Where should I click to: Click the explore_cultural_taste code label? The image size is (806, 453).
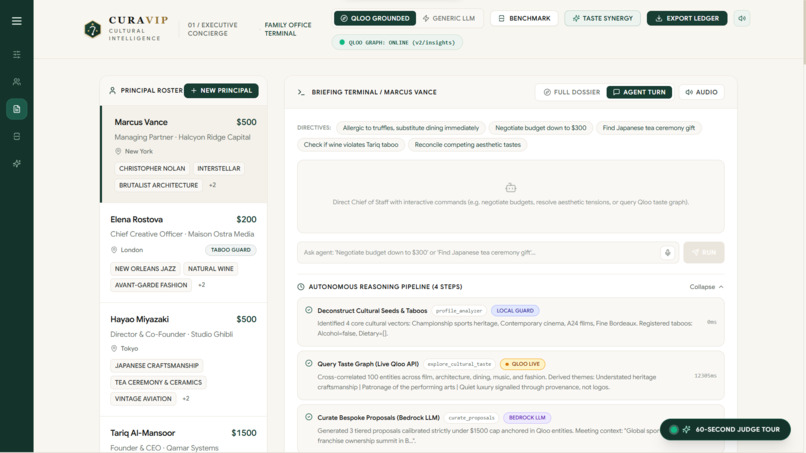click(459, 364)
